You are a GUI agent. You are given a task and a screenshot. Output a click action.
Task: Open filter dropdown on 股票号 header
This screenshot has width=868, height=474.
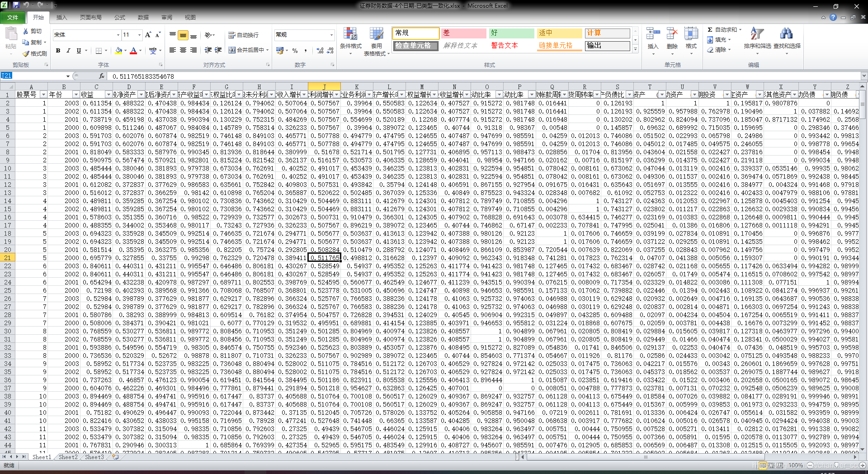click(x=43, y=95)
